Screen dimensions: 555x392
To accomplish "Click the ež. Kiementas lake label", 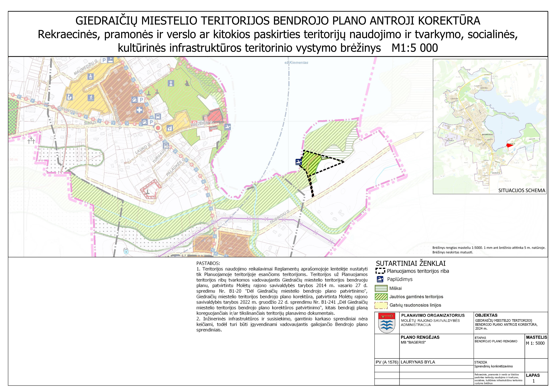I will 296,63.
